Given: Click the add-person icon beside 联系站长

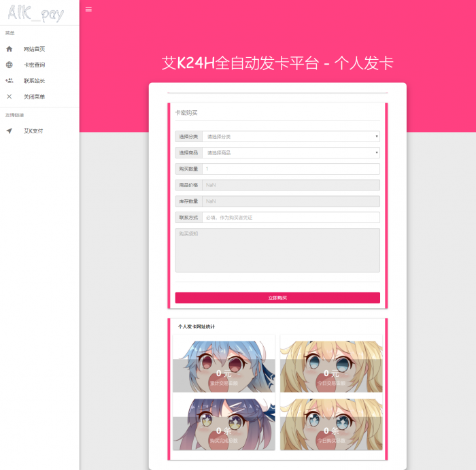Looking at the screenshot, I should pyautogui.click(x=10, y=81).
